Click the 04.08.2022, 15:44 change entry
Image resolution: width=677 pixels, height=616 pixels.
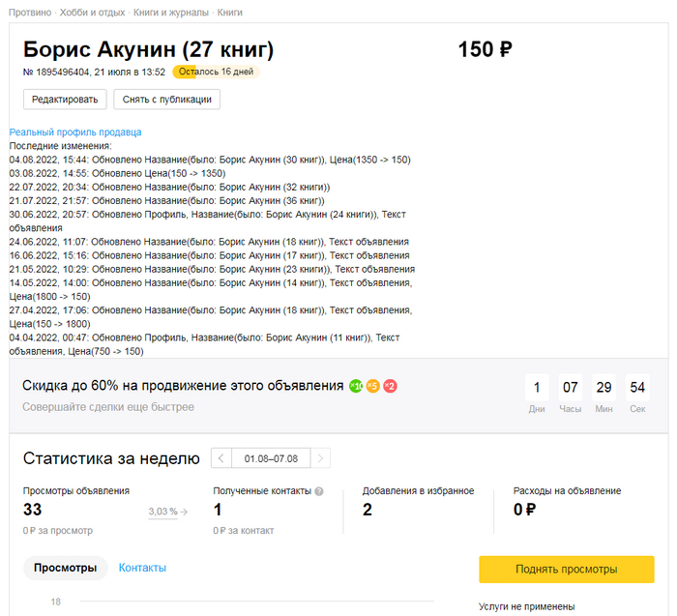210,160
